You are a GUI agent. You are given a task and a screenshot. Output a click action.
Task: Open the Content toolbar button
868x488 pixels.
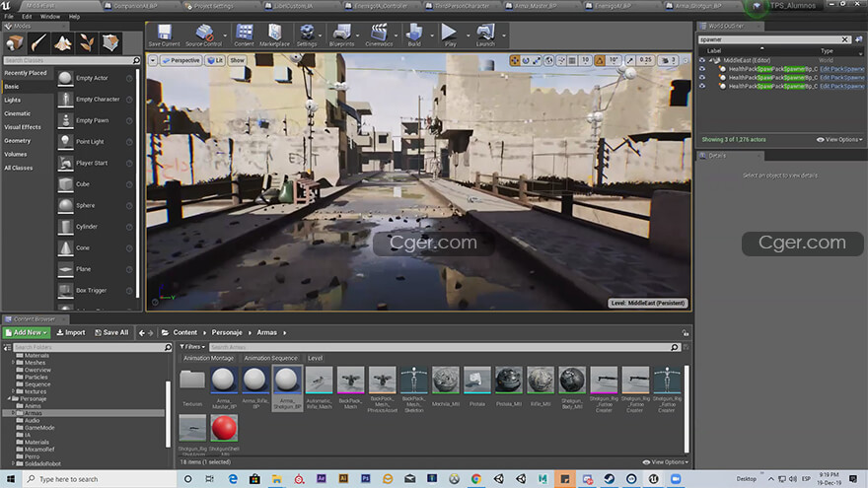point(244,35)
